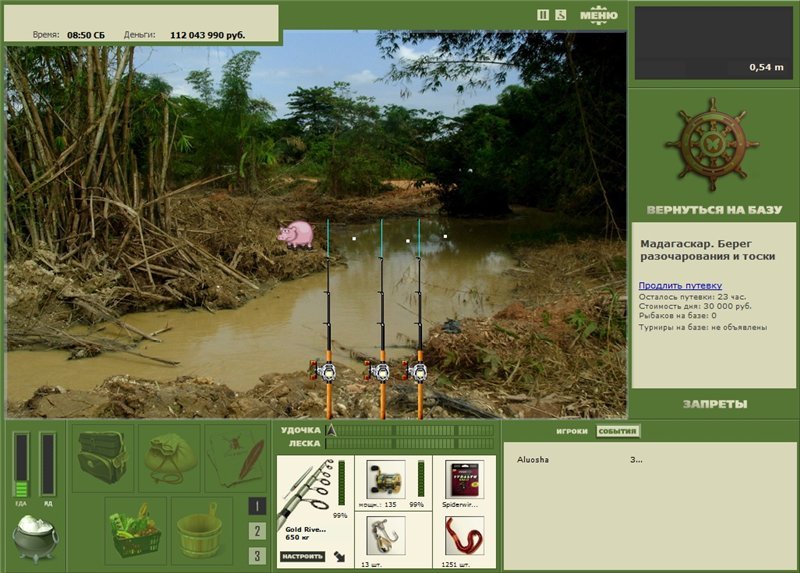Select rod slot number 2
Viewport: 800px width, 573px height.
click(257, 531)
